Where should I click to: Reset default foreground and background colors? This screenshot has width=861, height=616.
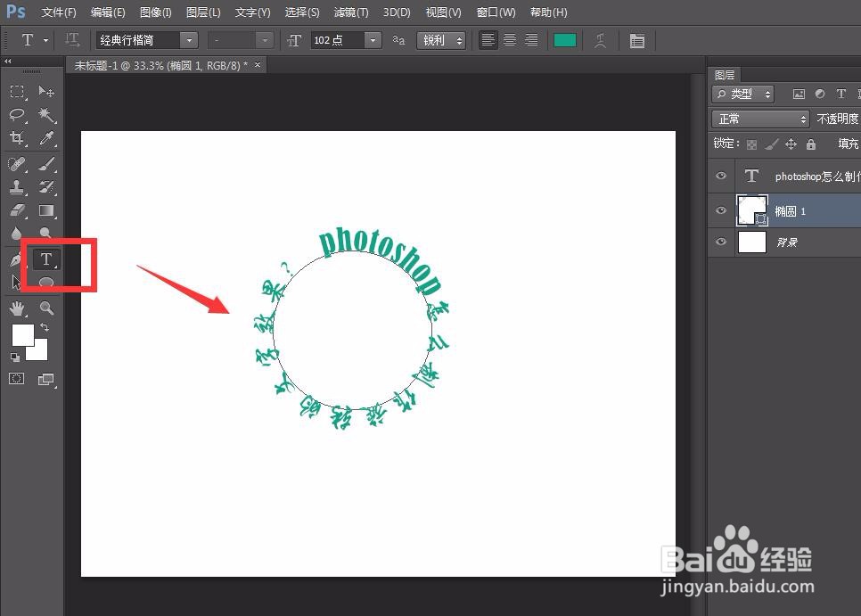[15, 357]
